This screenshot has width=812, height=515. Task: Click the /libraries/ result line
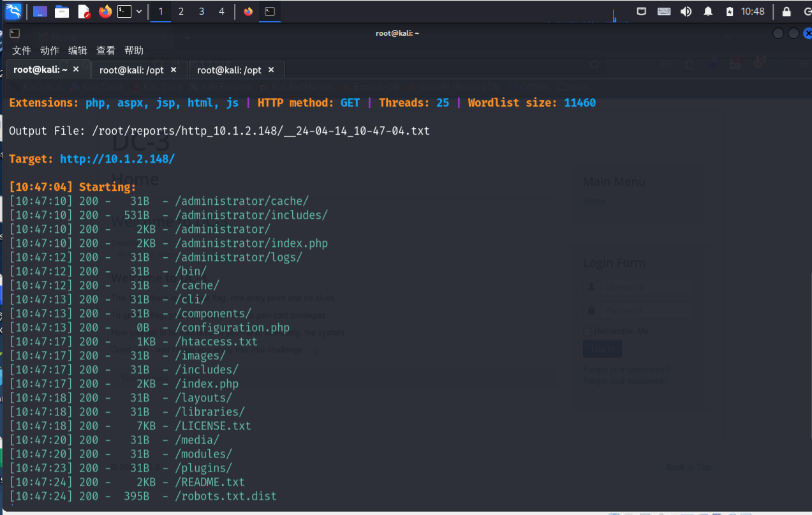210,412
